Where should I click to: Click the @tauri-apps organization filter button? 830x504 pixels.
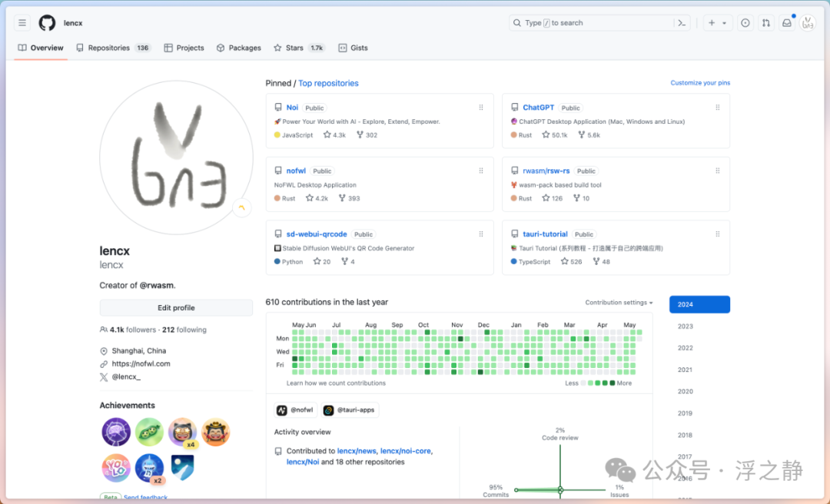point(350,409)
